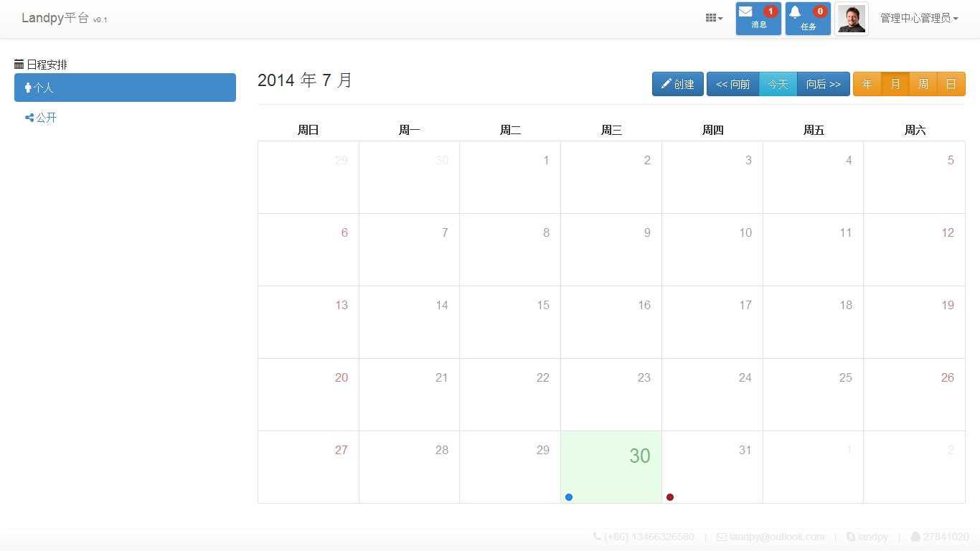980x551 pixels.
Task: Open the tasks (任务) bell button
Action: pyautogui.click(x=808, y=19)
